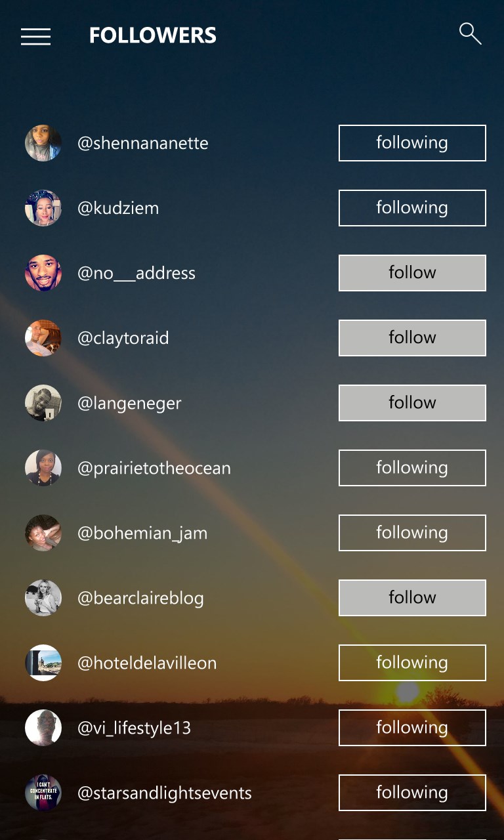Toggle the following button for @kudziem
Viewport: 504px width, 840px height.
[412, 208]
